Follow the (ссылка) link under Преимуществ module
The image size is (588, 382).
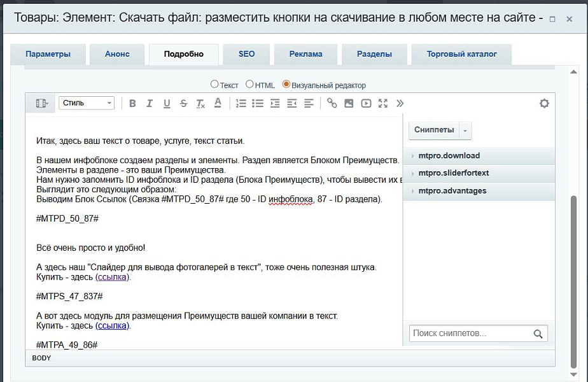112,326
